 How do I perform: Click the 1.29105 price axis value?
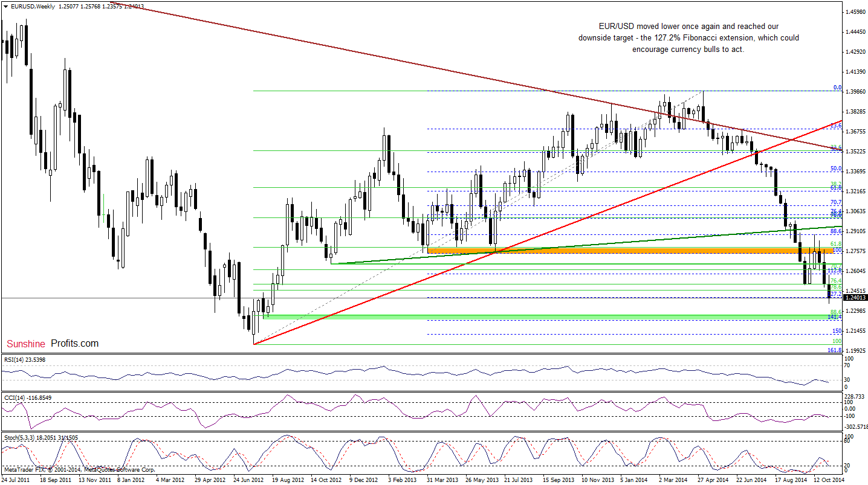tap(856, 231)
